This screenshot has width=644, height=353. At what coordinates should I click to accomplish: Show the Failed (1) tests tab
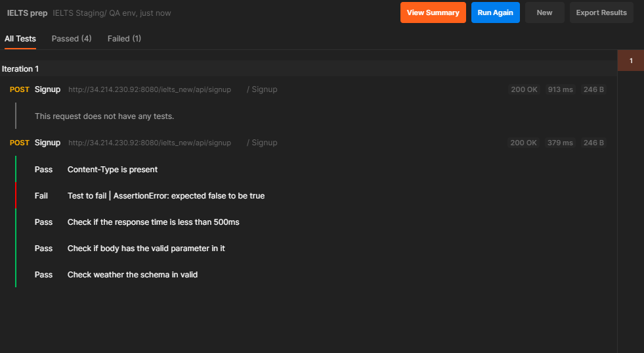(124, 39)
